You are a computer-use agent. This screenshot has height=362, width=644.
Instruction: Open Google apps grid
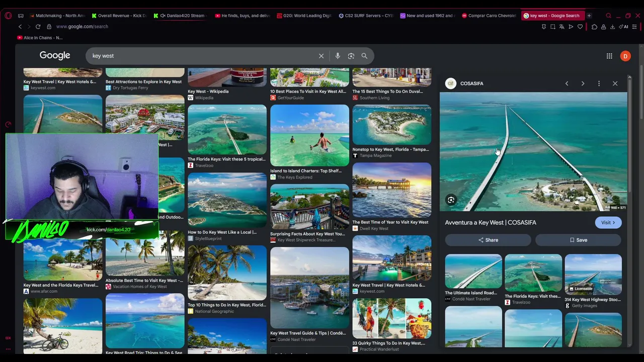(x=609, y=56)
